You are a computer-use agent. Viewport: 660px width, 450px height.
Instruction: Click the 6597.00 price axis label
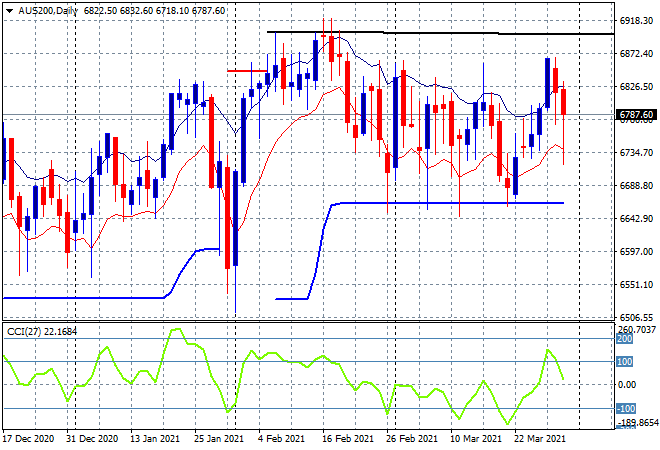pos(636,251)
